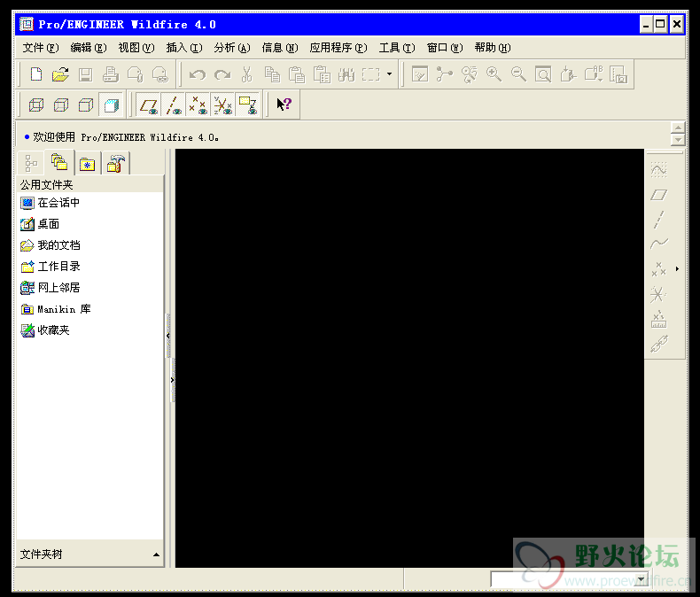Expand the datum point flyout arrow
700x597 pixels.
coord(677,269)
